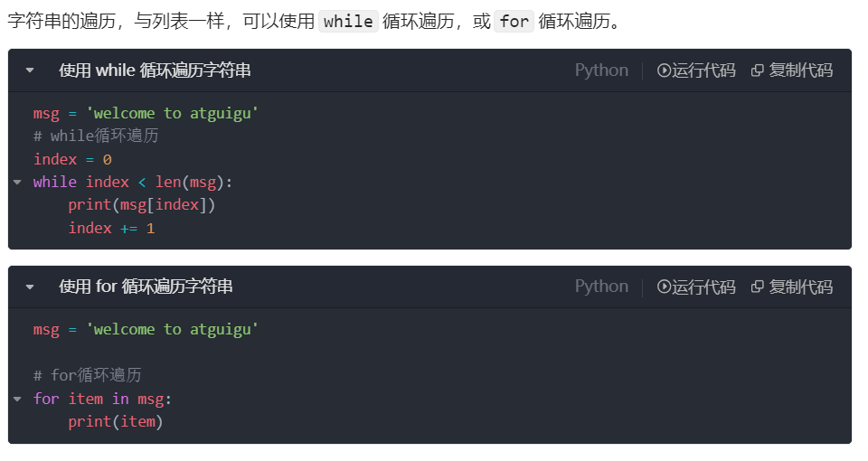
Task: Place cursor on 'print(msg[index])' line
Action: (142, 205)
